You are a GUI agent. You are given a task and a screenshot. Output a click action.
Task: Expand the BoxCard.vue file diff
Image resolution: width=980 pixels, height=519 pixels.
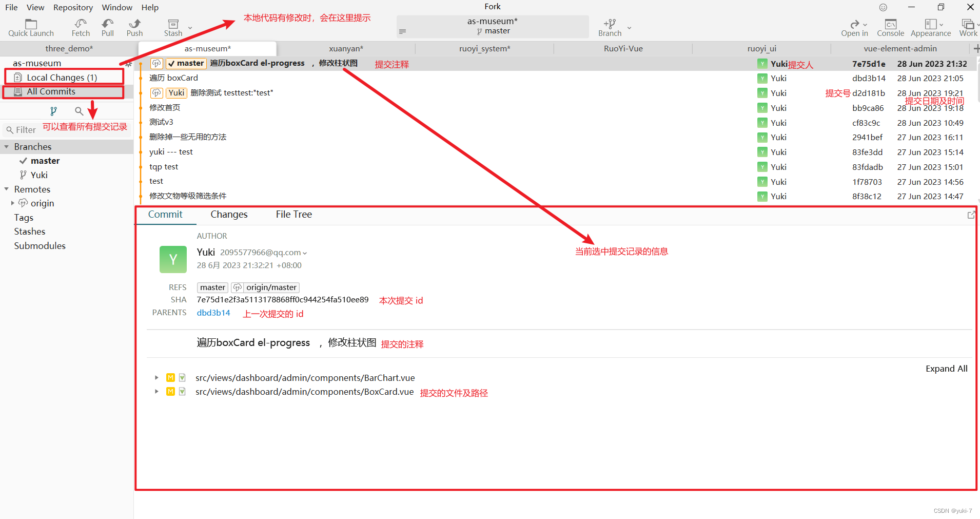click(156, 392)
